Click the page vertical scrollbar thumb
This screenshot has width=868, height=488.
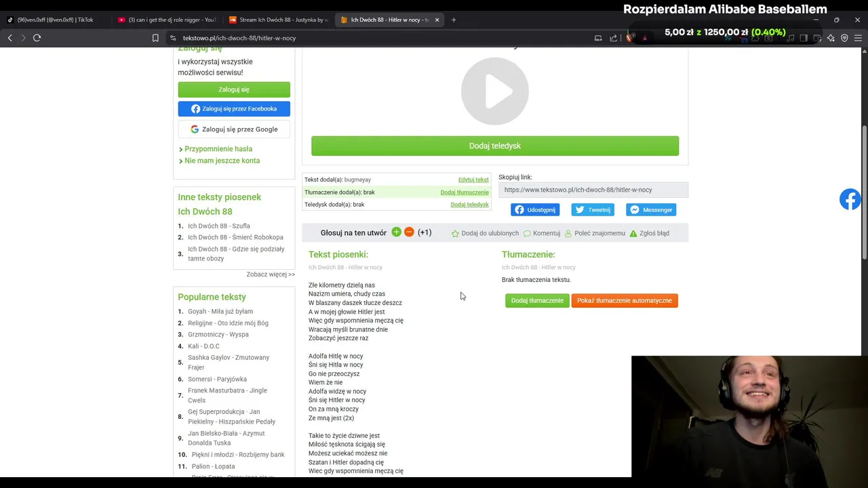[864, 192]
